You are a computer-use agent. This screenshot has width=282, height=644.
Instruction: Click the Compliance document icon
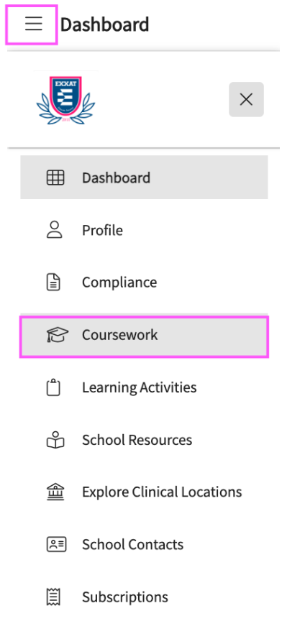point(53,282)
